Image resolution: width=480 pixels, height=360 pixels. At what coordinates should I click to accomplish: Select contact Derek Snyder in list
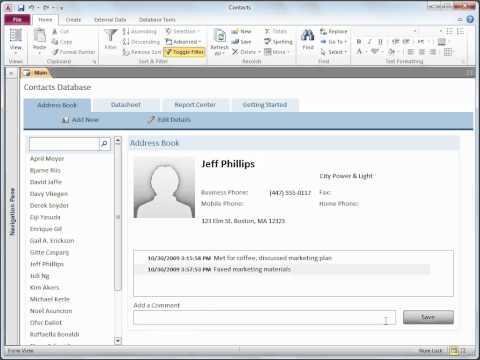tap(49, 205)
